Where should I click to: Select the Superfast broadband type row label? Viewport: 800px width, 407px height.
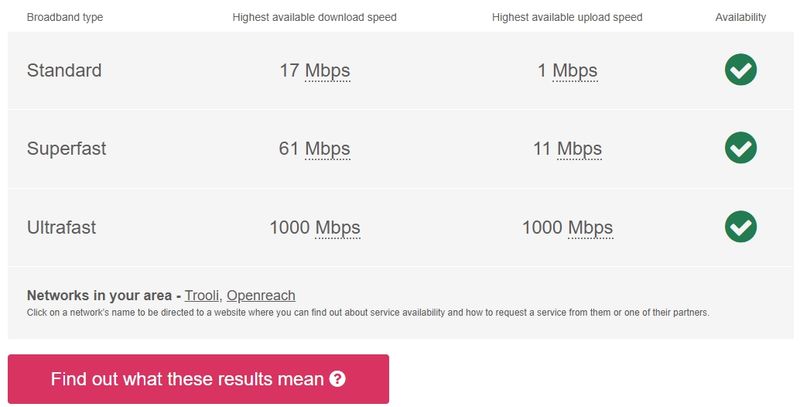(66, 149)
